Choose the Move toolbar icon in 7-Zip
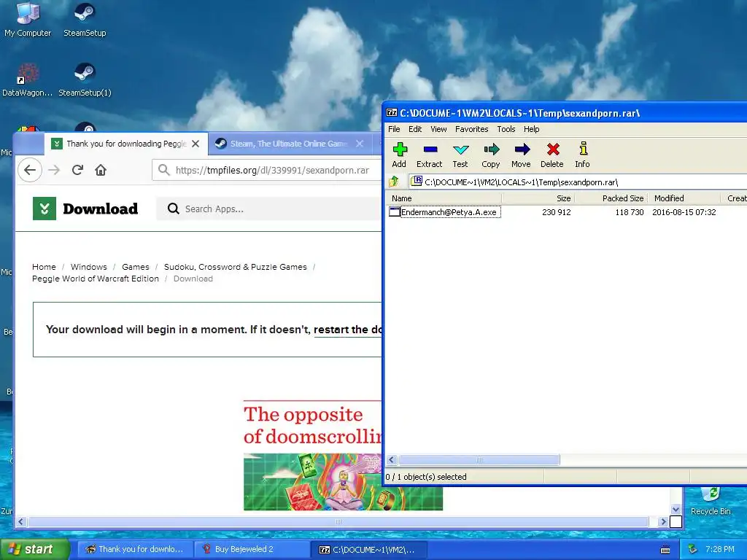Screen dimensions: 747x560 point(521,155)
